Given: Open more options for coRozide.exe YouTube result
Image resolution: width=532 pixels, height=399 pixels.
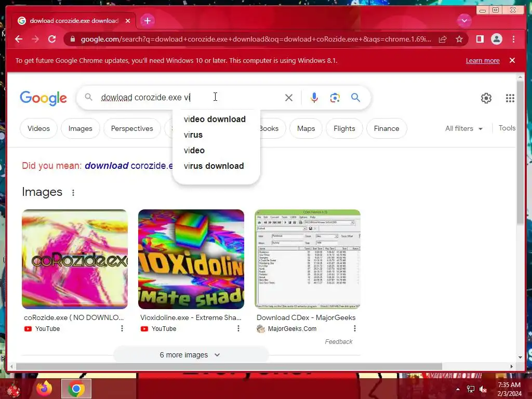Looking at the screenshot, I should (x=122, y=328).
